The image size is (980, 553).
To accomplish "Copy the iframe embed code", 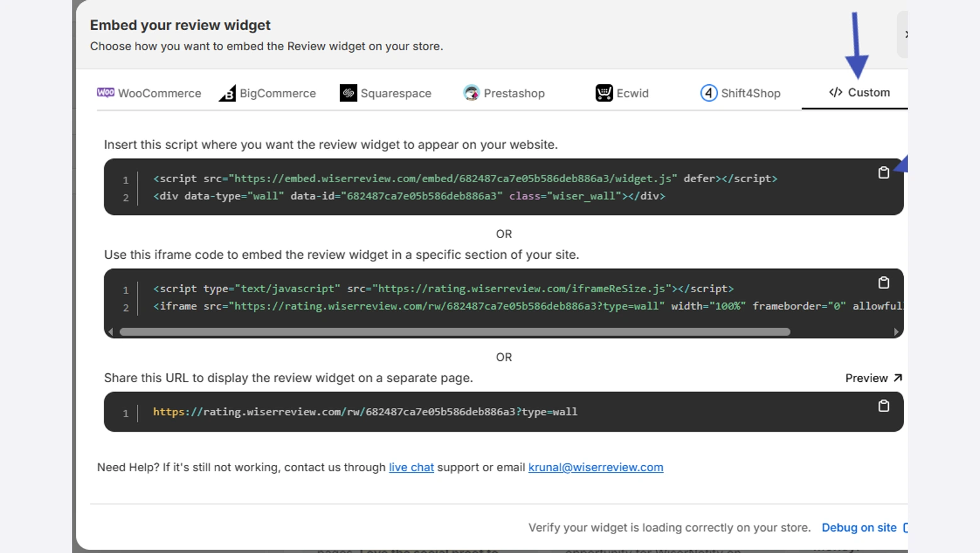I will (883, 283).
